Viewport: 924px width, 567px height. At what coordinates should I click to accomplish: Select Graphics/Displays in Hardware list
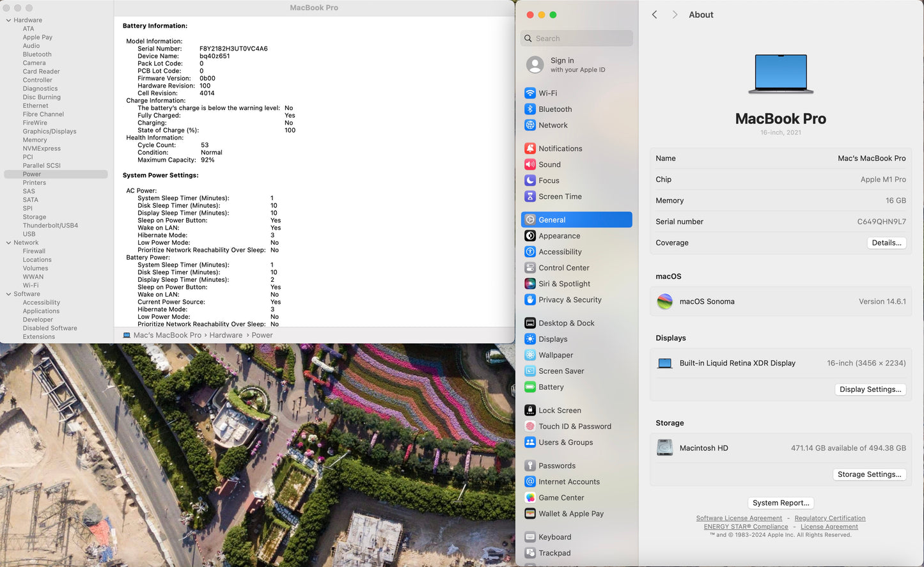tap(49, 131)
